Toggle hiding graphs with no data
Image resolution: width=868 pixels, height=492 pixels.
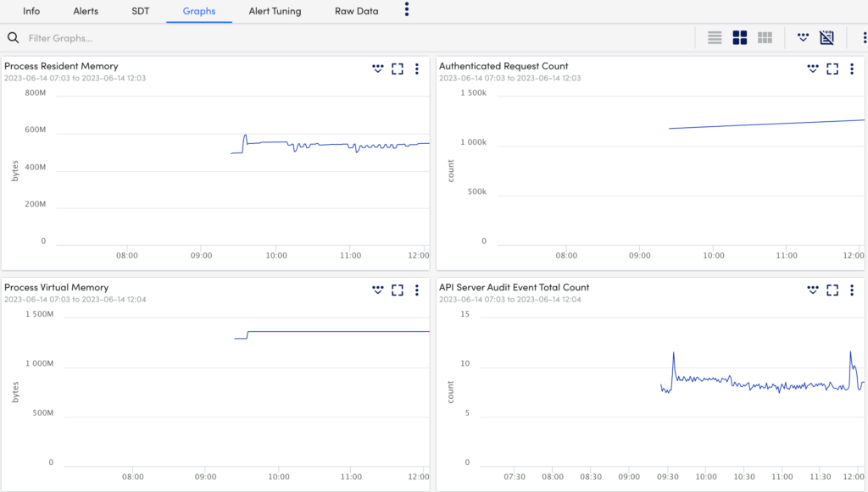[826, 37]
